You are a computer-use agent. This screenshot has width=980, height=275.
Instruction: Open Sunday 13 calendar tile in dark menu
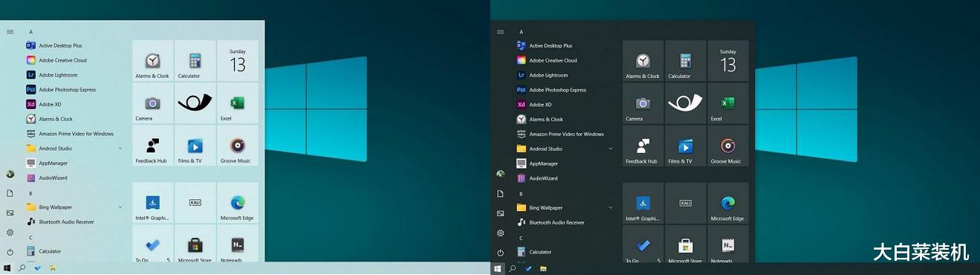pos(728,61)
